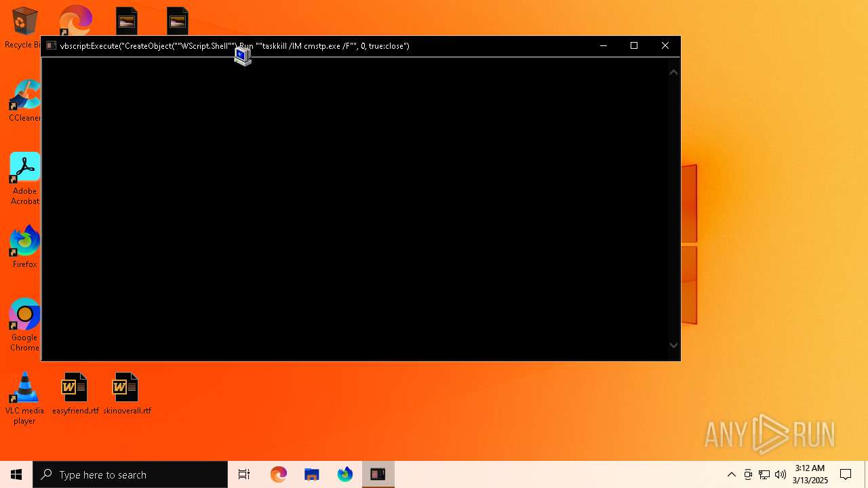Launch Firefox from the taskbar
The width and height of the screenshot is (868, 488).
coord(344,474)
